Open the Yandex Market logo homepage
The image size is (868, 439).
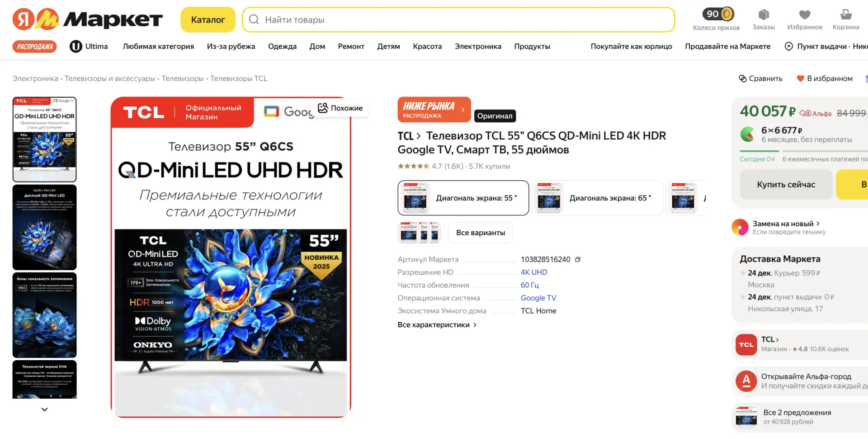[x=87, y=19]
